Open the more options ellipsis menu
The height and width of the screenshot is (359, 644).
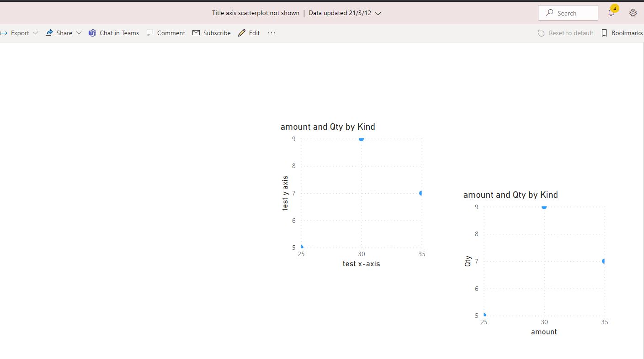(271, 33)
